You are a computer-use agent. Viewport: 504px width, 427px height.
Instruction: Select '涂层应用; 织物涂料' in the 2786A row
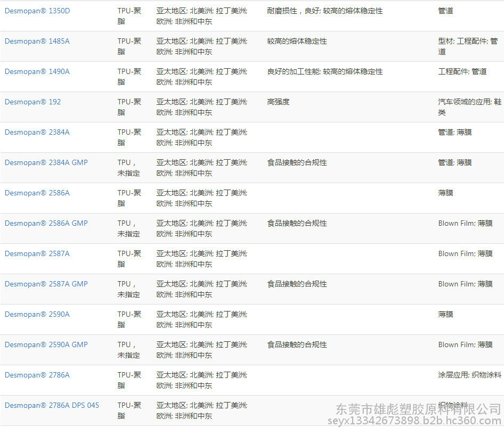(469, 375)
